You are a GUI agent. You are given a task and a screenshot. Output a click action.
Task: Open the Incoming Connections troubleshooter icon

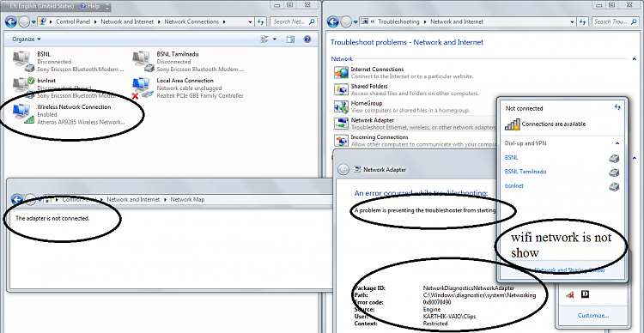pyautogui.click(x=341, y=141)
